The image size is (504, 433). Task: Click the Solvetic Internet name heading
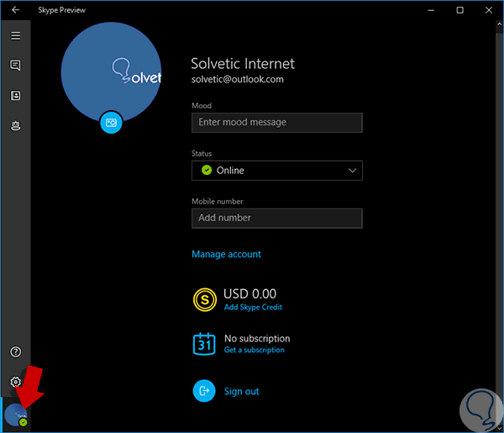pyautogui.click(x=243, y=64)
